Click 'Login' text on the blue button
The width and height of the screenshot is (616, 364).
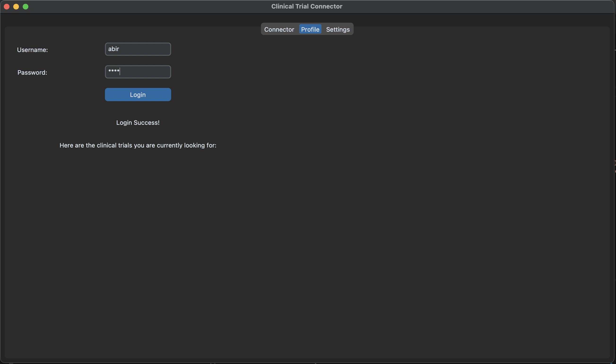coord(138,95)
